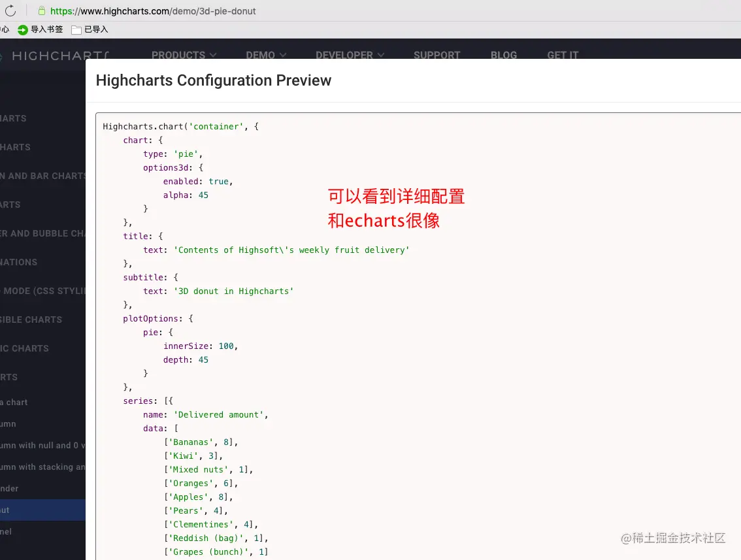Click the green secure padlock icon
This screenshot has height=560, width=741.
click(42, 10)
